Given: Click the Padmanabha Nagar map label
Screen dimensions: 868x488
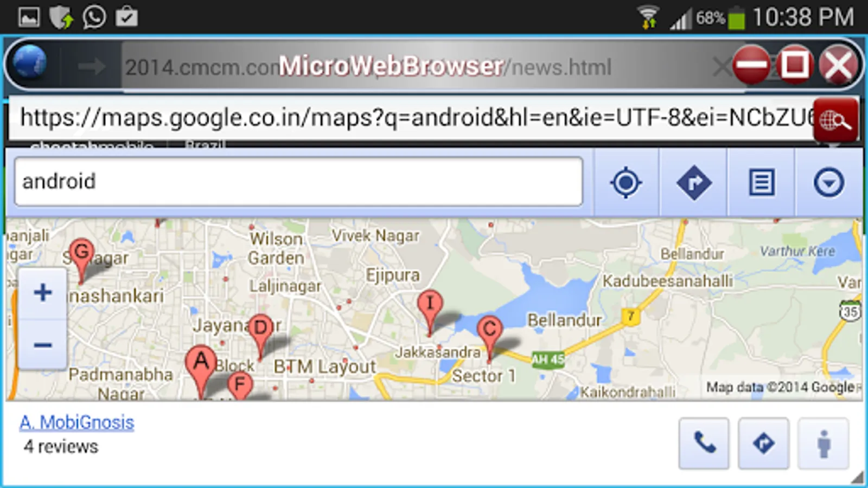Looking at the screenshot, I should 121,383.
